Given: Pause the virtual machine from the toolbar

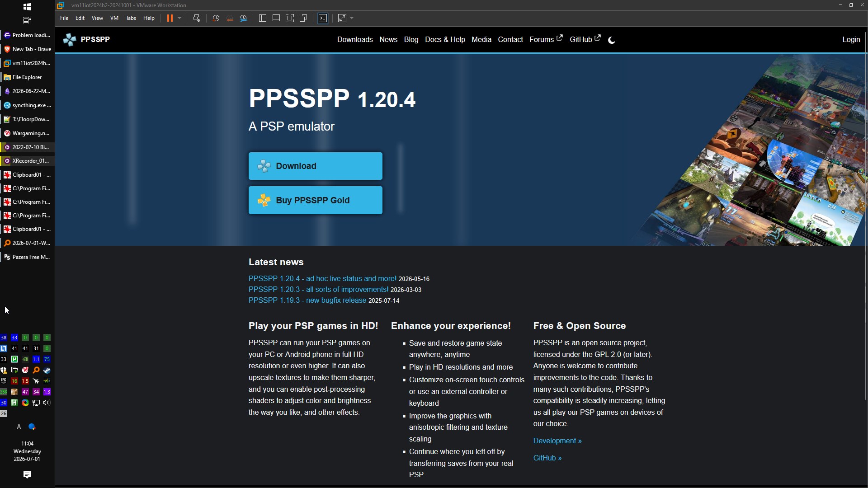Looking at the screenshot, I should [x=170, y=18].
